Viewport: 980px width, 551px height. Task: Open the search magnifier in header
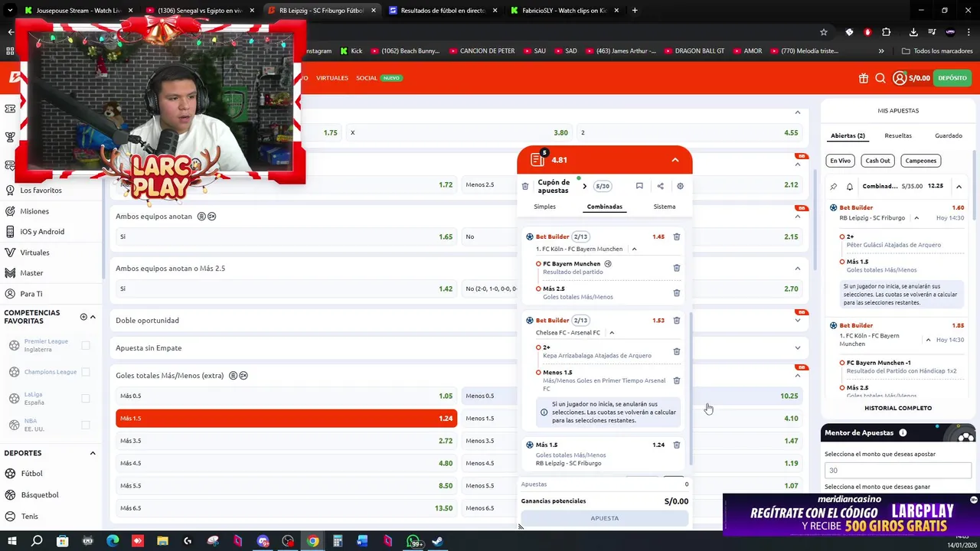[880, 78]
